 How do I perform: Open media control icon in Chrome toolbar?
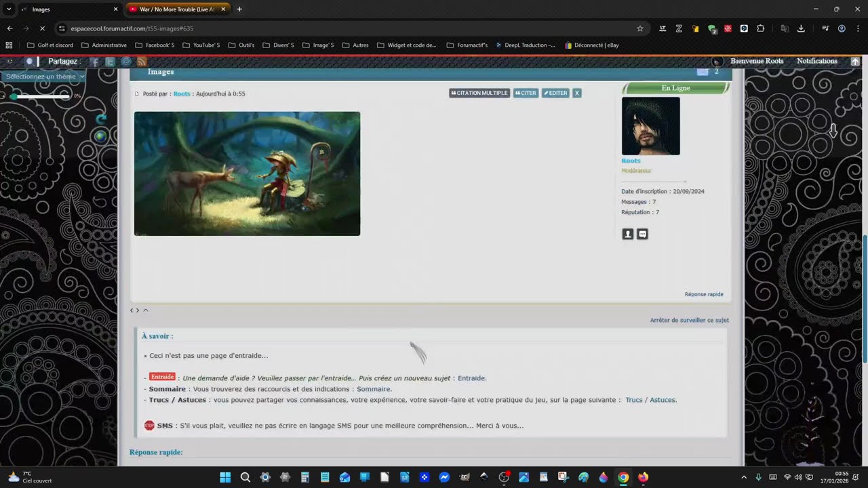coord(825,28)
